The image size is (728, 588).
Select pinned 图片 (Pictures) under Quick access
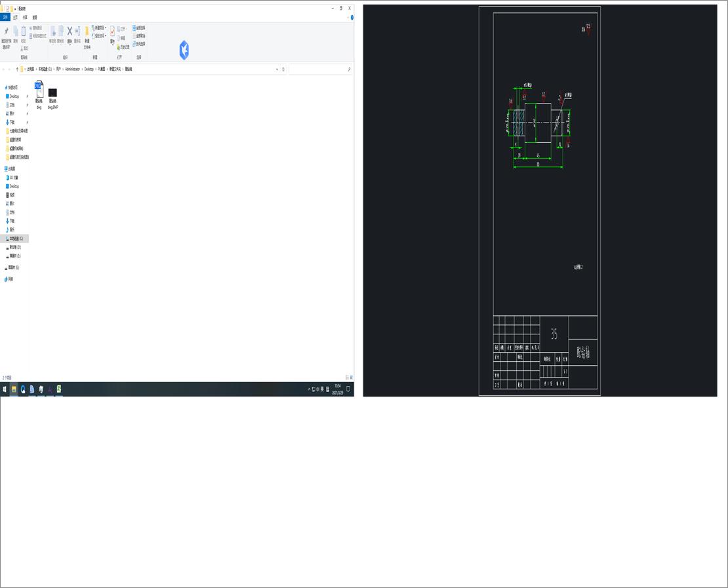click(12, 113)
